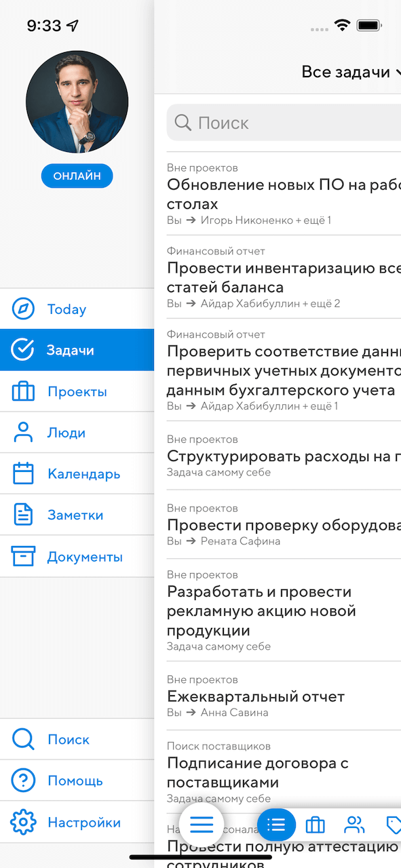Select the list view icon in bottom bar
The height and width of the screenshot is (868, 401).
coord(276,825)
